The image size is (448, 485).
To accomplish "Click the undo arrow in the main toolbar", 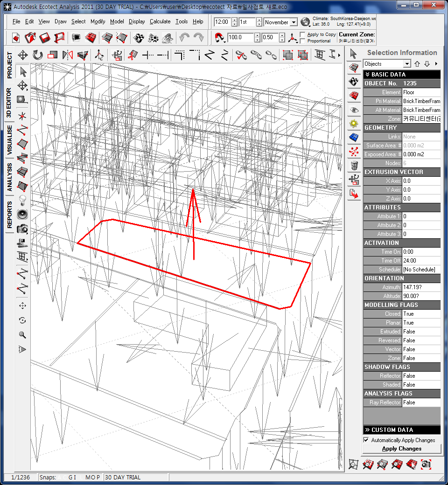I will pyautogui.click(x=184, y=37).
